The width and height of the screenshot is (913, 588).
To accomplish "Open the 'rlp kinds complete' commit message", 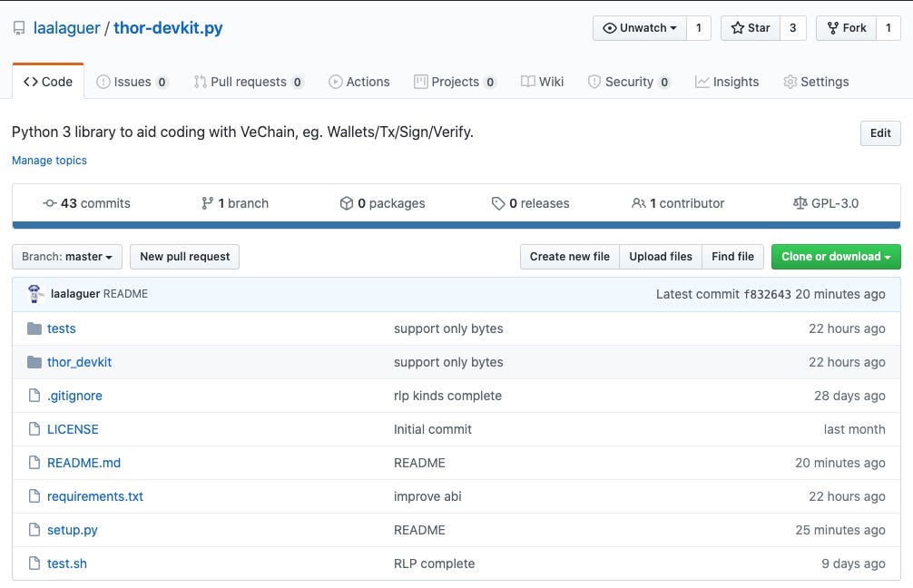I will pos(447,396).
